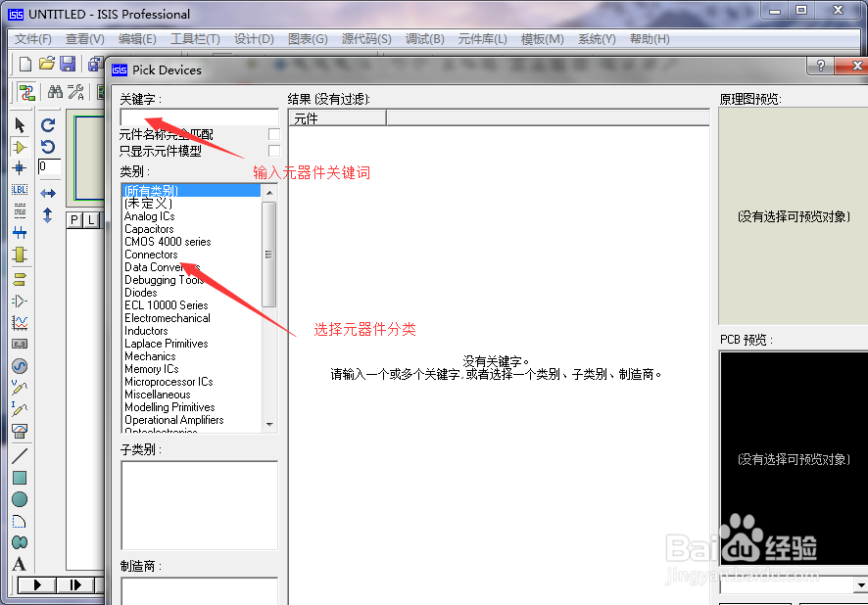Screen dimensions: 868x605
Task: Click the 元件 results column header
Action: 338,118
